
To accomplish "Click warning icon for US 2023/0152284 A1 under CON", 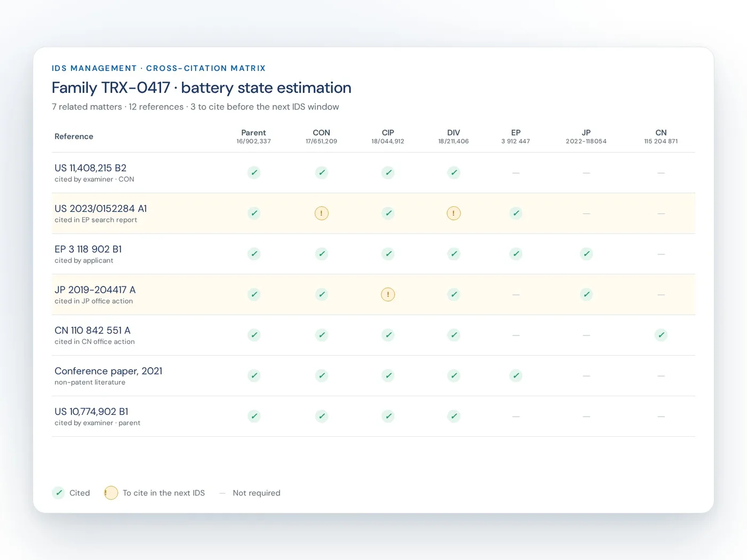I will [321, 213].
